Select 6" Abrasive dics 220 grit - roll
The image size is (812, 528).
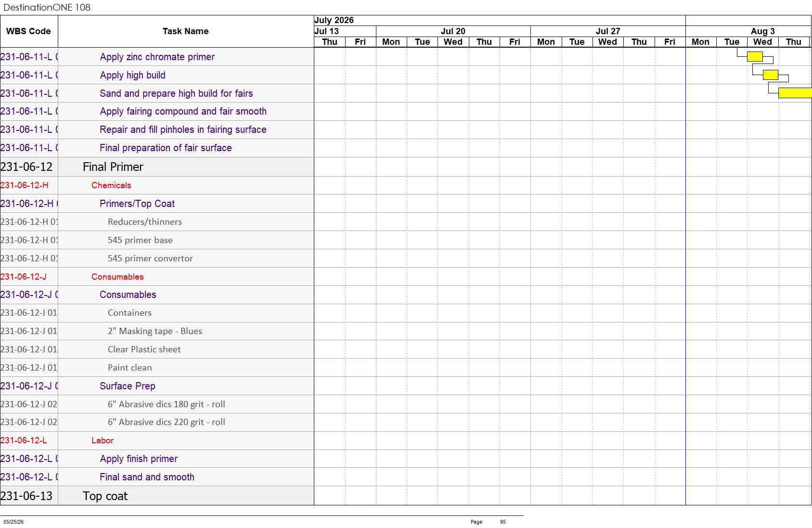tap(167, 422)
